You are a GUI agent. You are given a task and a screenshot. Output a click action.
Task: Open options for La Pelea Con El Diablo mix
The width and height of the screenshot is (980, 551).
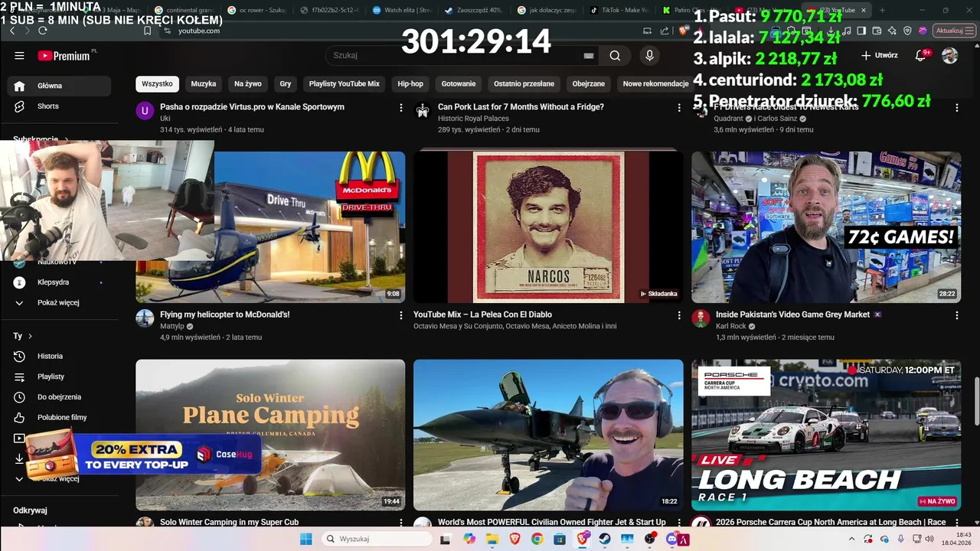point(678,315)
